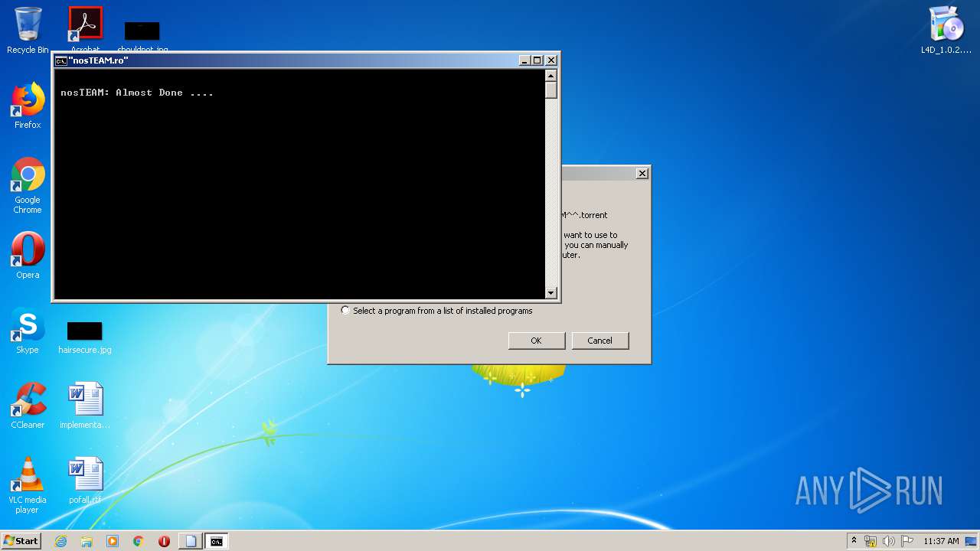Open the implementa... Word document icon
980x551 pixels.
85,406
